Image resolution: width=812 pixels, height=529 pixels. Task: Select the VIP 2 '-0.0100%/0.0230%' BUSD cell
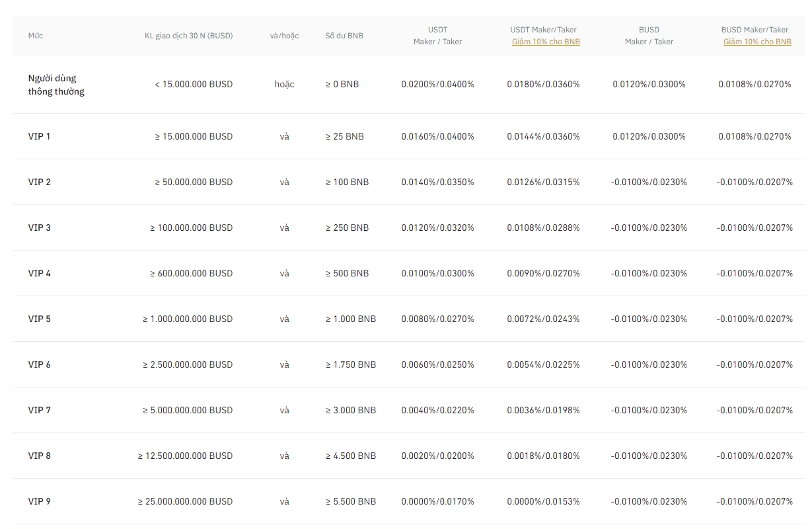pyautogui.click(x=649, y=182)
